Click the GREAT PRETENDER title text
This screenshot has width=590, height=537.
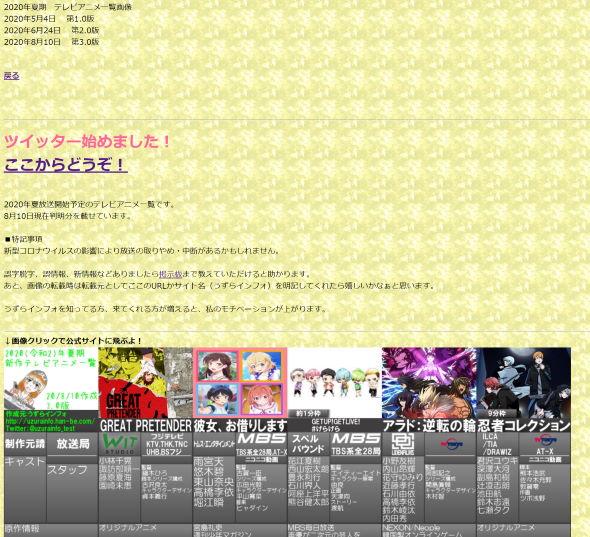click(146, 426)
